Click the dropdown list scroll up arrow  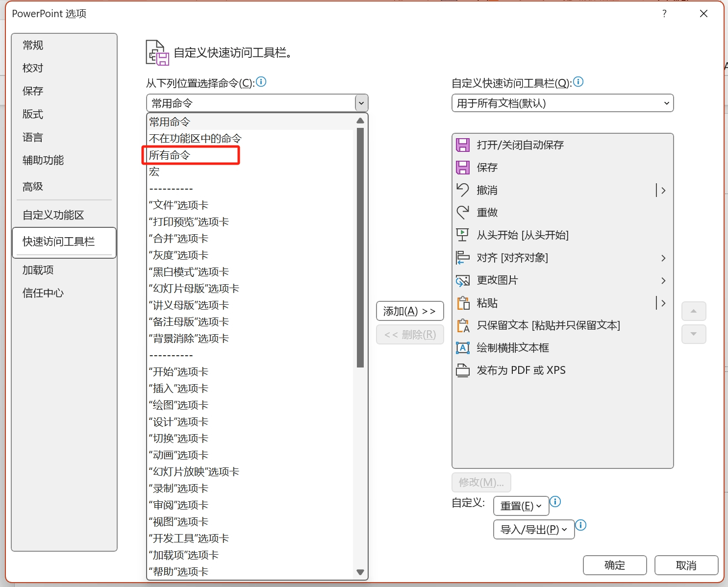(x=360, y=121)
